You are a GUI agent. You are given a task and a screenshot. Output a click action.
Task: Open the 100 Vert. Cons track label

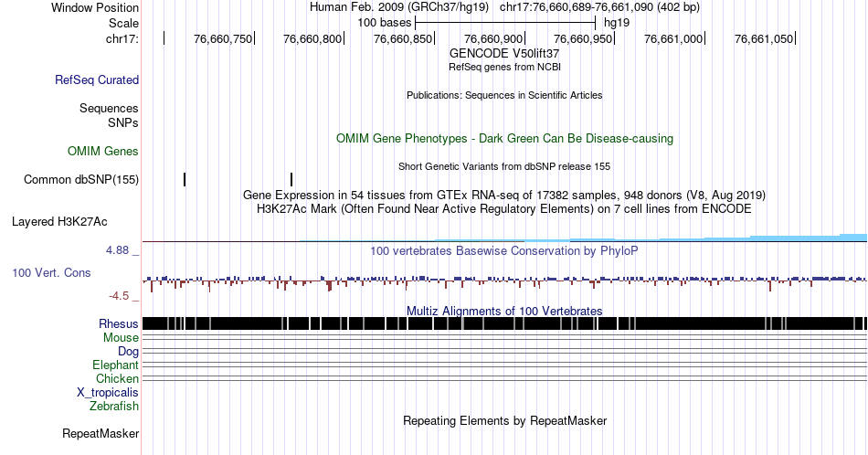tap(51, 272)
